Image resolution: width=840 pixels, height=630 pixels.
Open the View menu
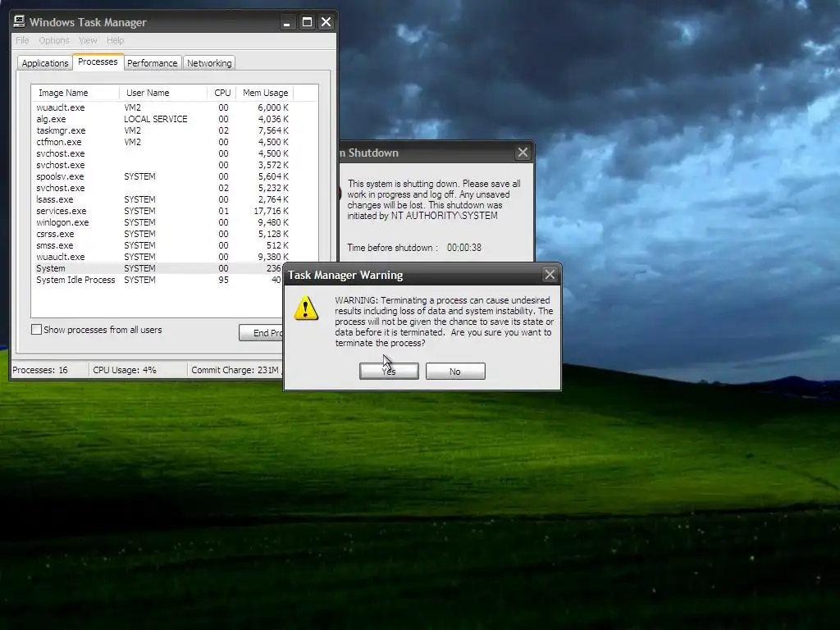[88, 40]
